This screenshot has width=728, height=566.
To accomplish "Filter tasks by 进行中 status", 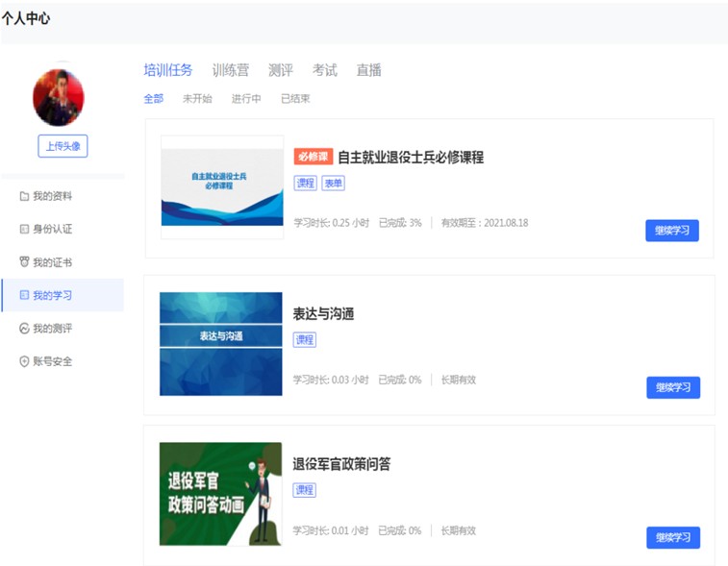I will coord(245,98).
